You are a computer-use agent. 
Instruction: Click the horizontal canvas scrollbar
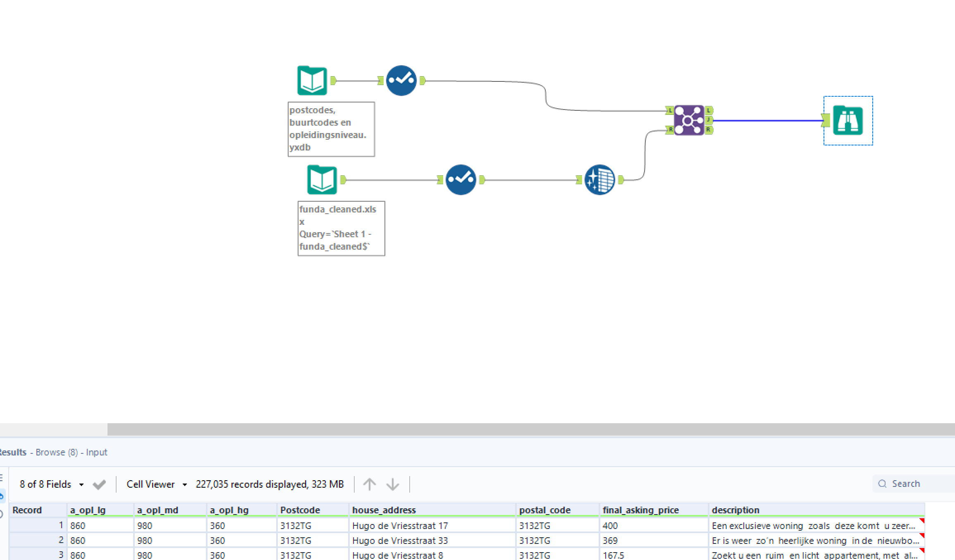531,429
